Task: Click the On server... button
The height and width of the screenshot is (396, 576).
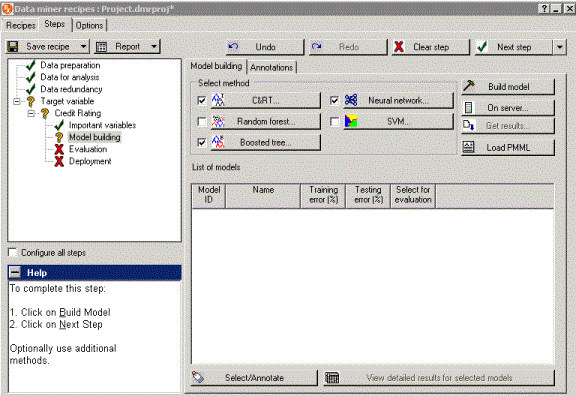Action: (x=508, y=108)
